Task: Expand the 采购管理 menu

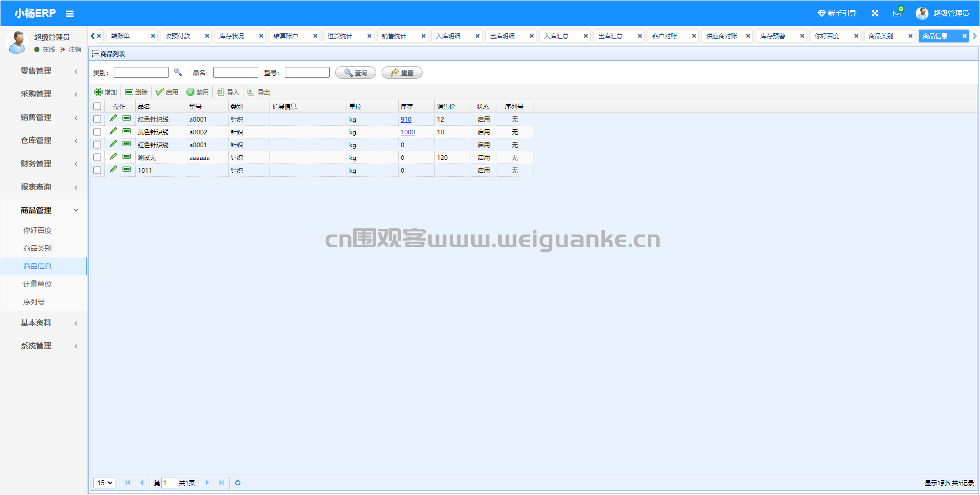Action: (x=44, y=94)
